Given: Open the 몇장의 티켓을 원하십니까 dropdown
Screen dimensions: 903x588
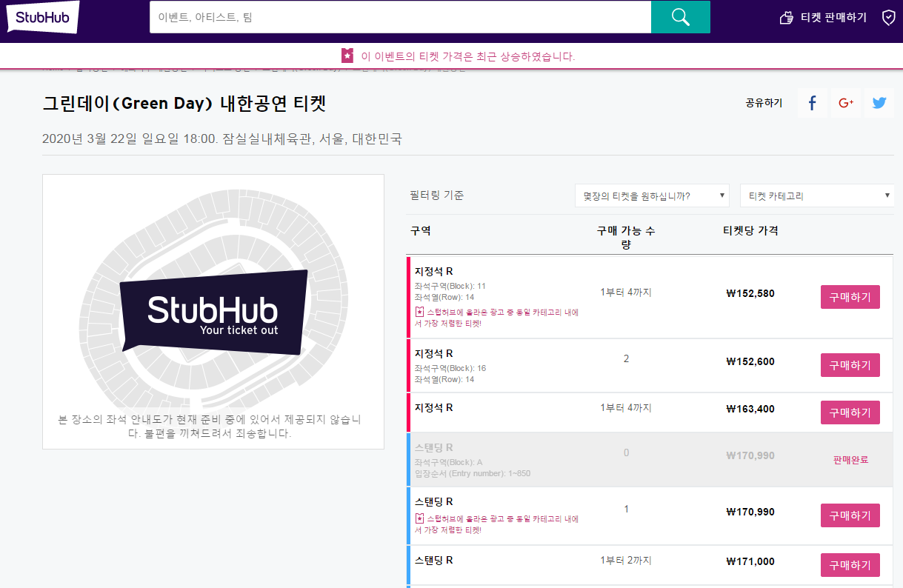Looking at the screenshot, I should pos(652,196).
